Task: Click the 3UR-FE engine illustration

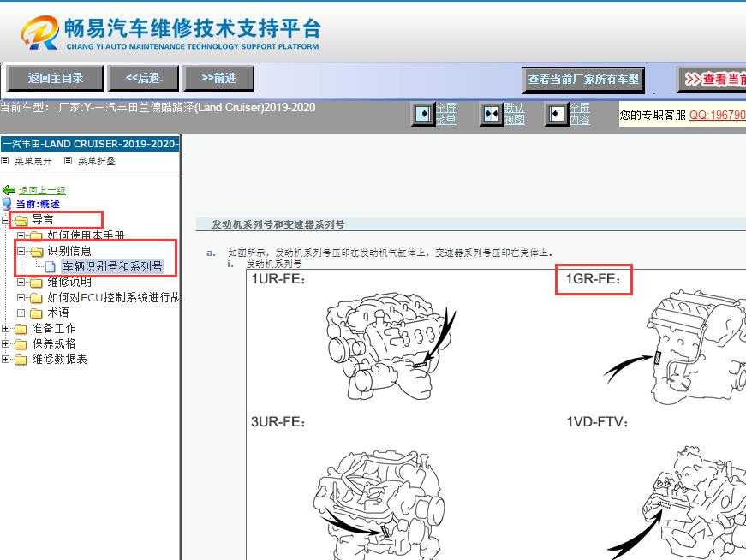Action: point(379,505)
